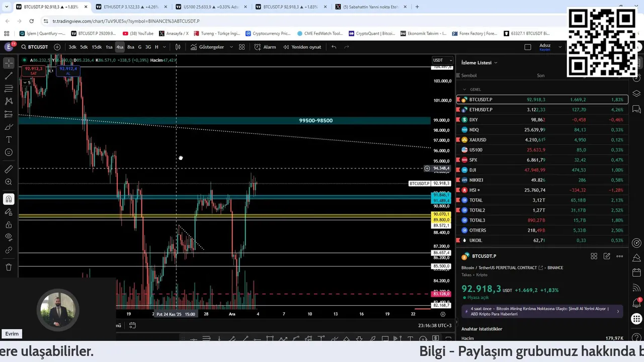Open the USDT currency dropdown
This screenshot has height=362, width=644.
pyautogui.click(x=442, y=60)
